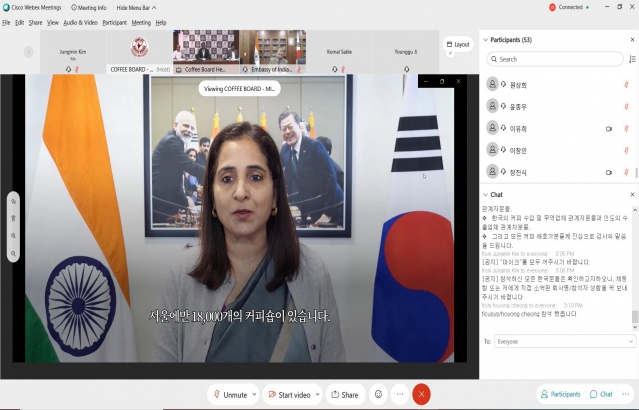Image resolution: width=639 pixels, height=410 pixels.
Task: Collapse the Chat panel header chevron
Action: click(486, 194)
